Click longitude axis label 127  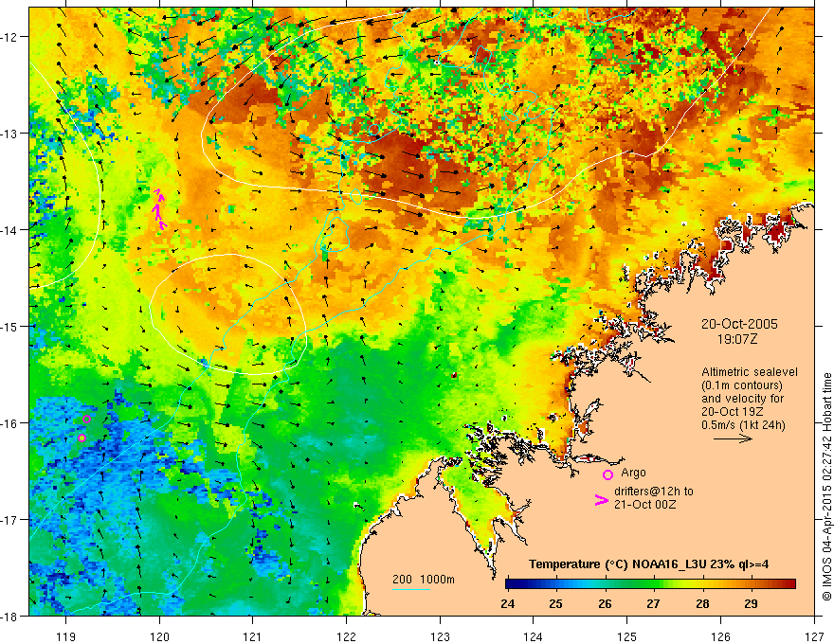pos(814,636)
